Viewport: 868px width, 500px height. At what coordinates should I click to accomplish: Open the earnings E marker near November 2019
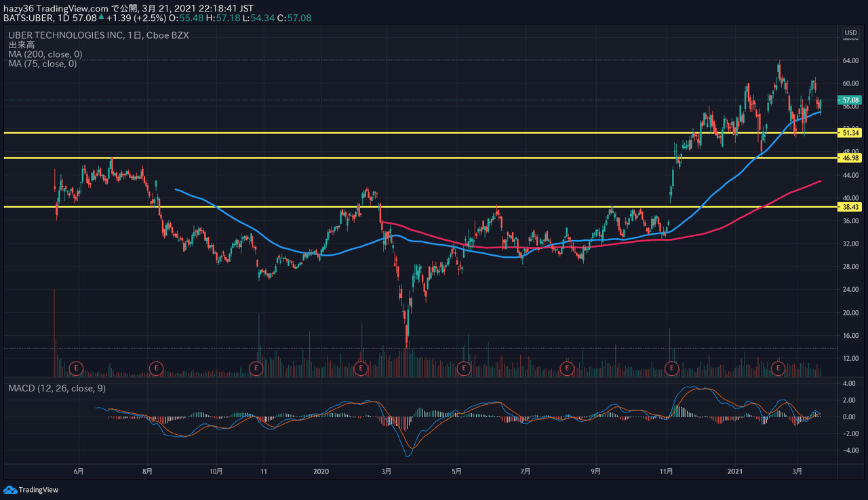pyautogui.click(x=256, y=368)
